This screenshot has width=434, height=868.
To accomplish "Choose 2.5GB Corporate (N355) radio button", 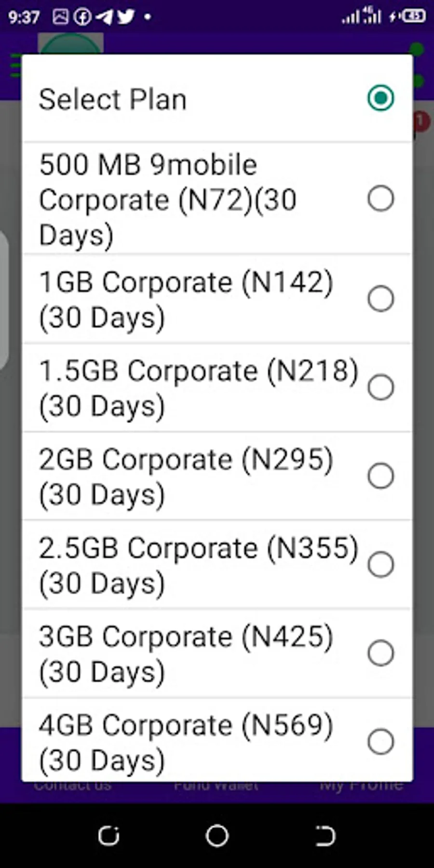I will [380, 565].
